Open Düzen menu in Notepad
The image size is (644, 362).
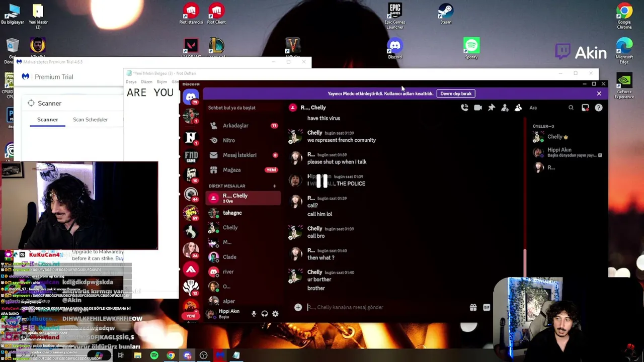point(146,81)
